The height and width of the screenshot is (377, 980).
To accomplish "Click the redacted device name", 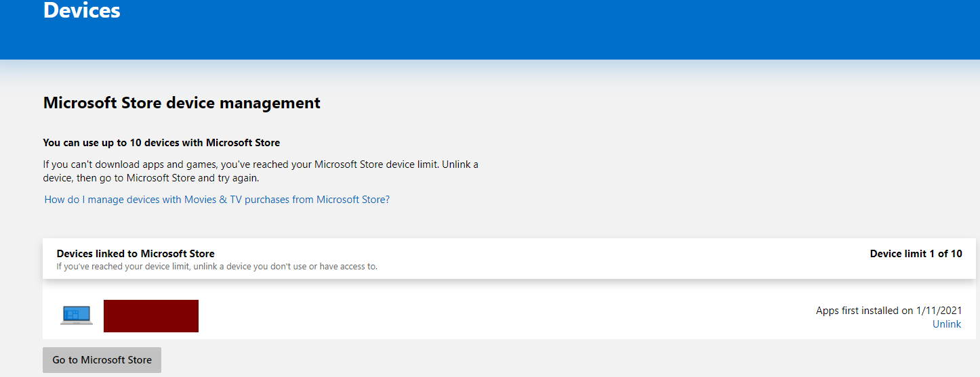I will [151, 316].
